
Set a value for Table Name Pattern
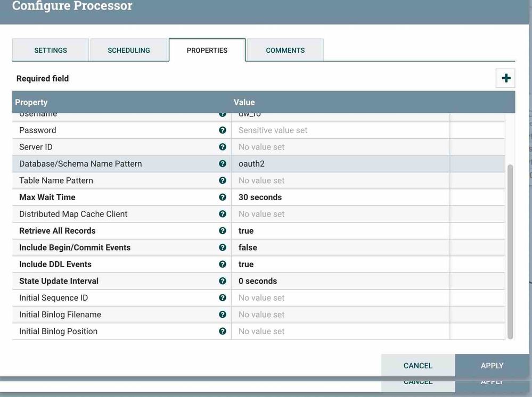point(341,180)
